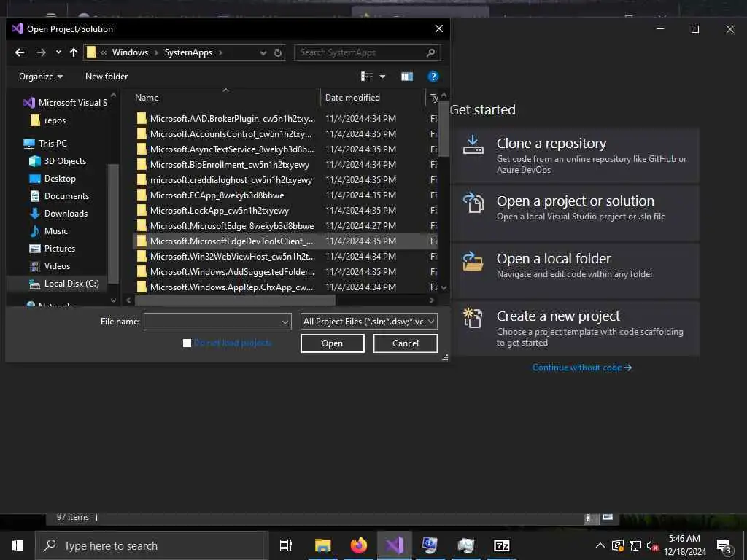Open the All Project Files type dropdown

(368, 322)
